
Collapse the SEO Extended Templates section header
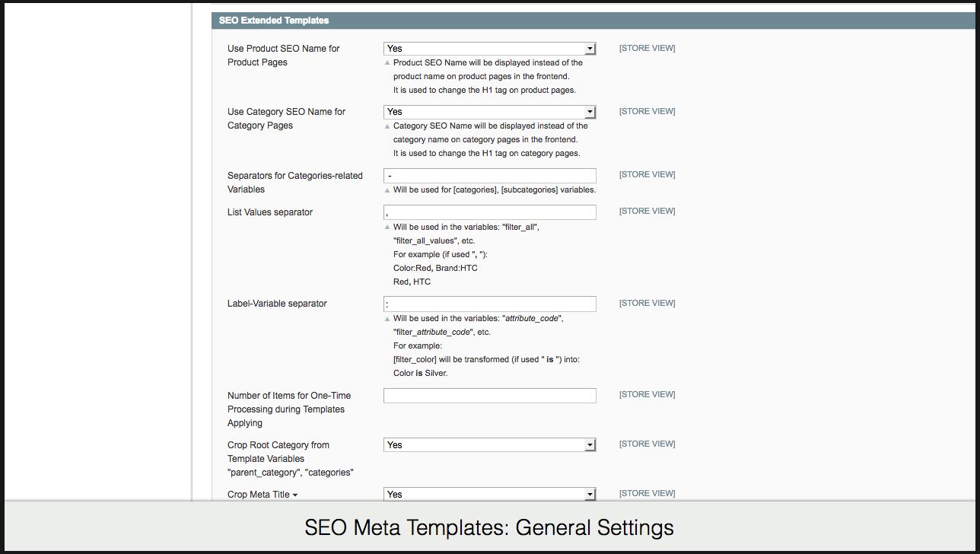tap(274, 21)
